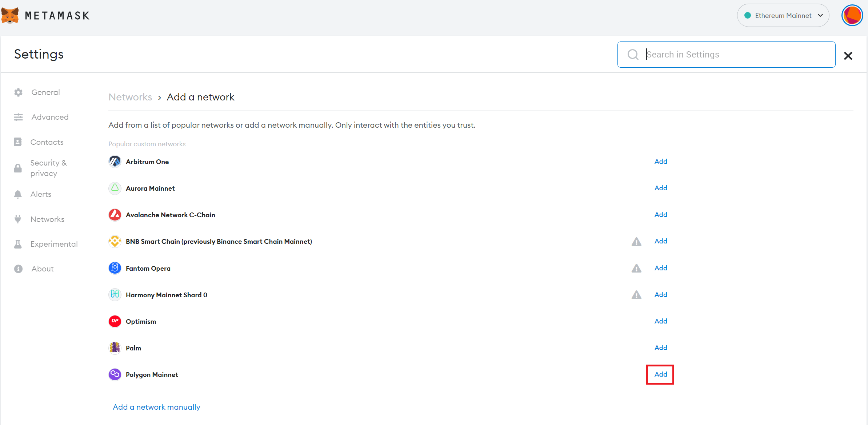Click the Networks breadcrumb link

point(130,97)
